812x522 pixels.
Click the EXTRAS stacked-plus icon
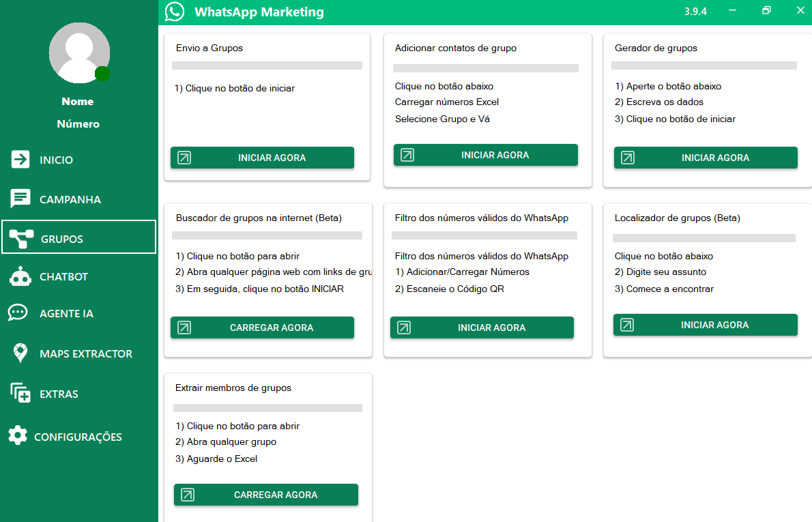point(20,393)
